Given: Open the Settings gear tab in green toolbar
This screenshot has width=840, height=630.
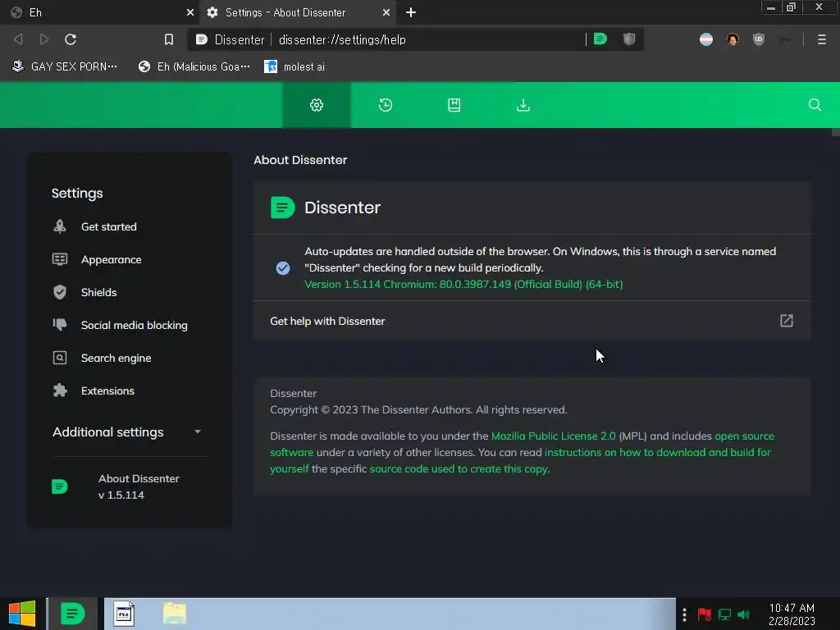Looking at the screenshot, I should [x=317, y=105].
